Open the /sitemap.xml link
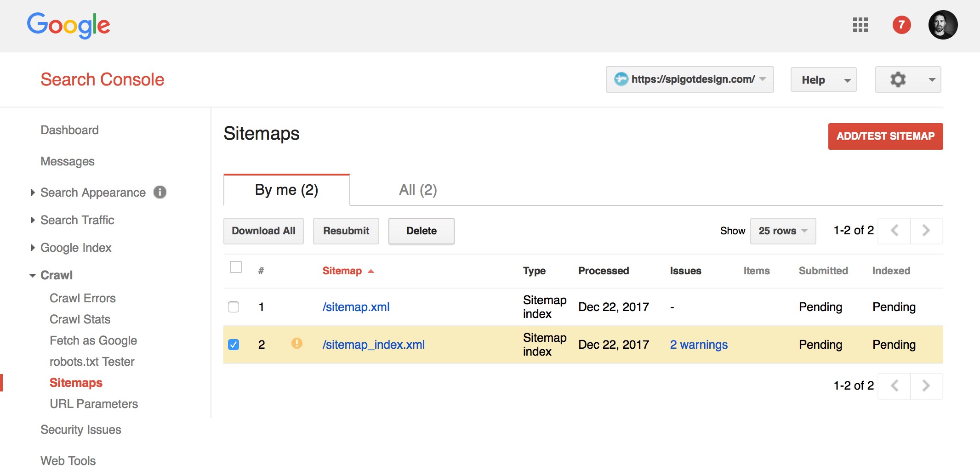This screenshot has width=980, height=476. [x=356, y=307]
